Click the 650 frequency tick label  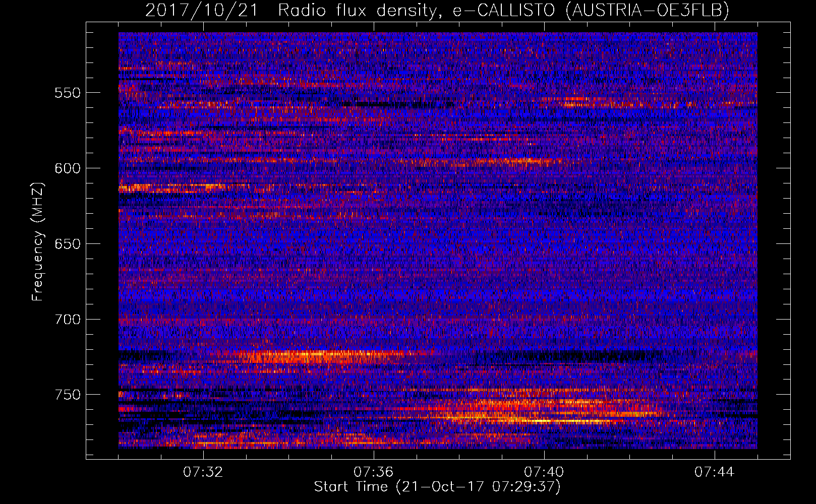(x=68, y=244)
